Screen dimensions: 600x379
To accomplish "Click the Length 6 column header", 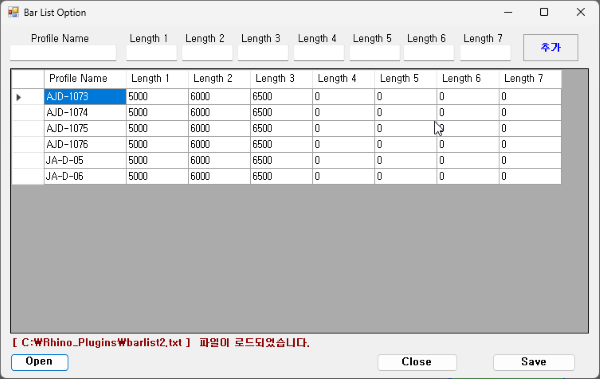I will point(468,79).
